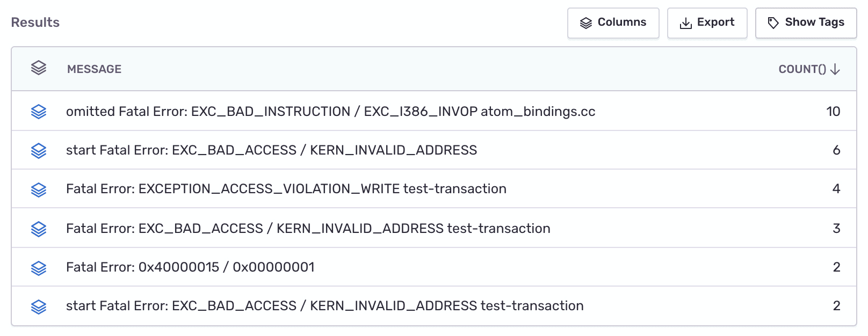
Task: Click the count value 10
Action: tap(833, 112)
